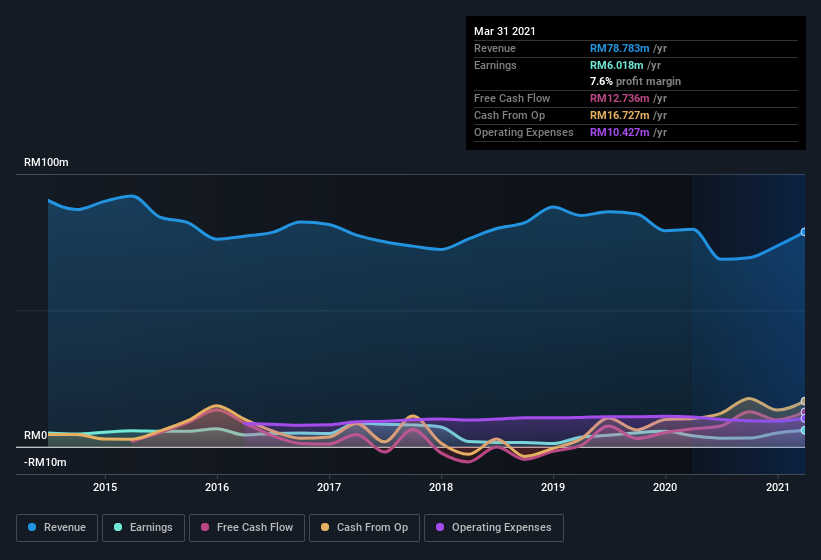Click the Mar 31 2021 tooltip date

point(505,31)
